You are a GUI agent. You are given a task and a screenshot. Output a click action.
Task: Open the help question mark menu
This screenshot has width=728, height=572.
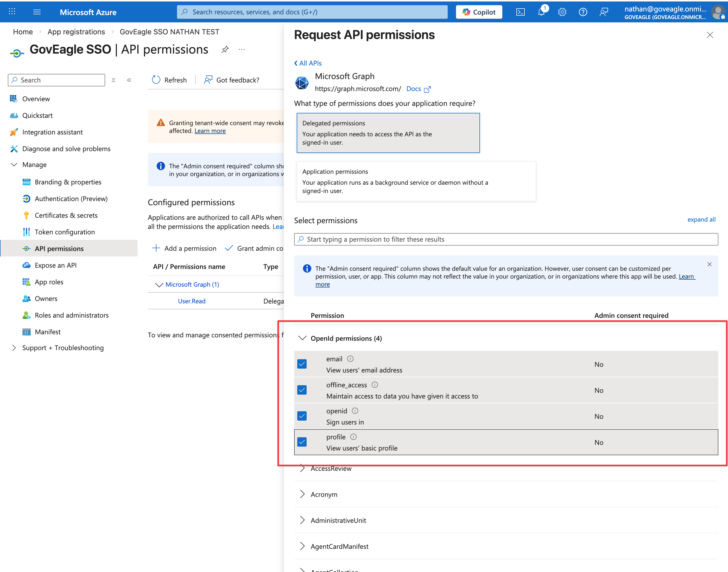(x=583, y=12)
